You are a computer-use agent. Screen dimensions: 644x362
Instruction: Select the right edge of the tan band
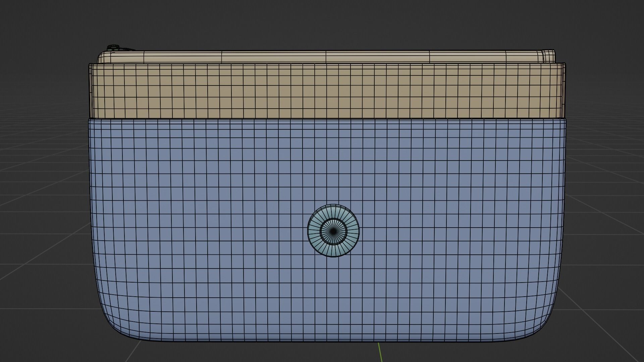(x=565, y=90)
